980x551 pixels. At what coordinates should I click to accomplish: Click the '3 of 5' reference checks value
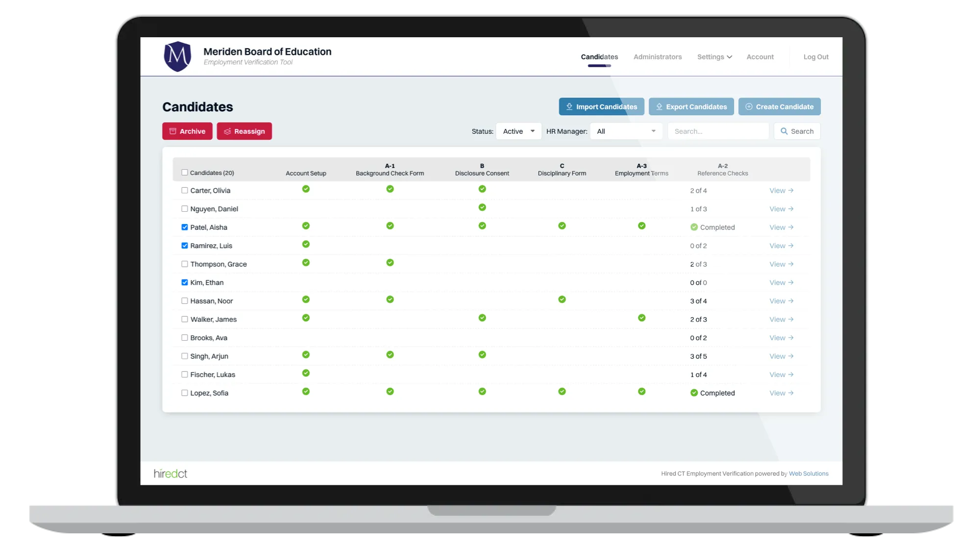coord(698,356)
